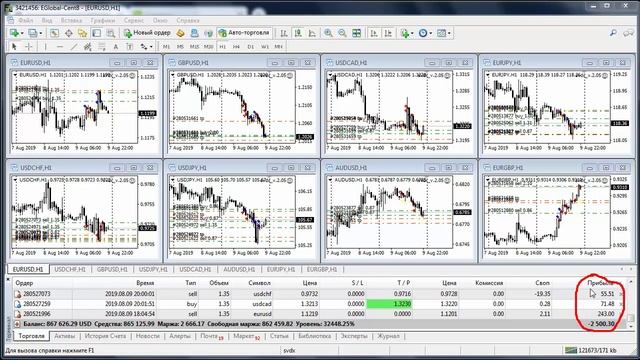This screenshot has width=640, height=360.
Task: Click triangle in USDJPY,H1 chart corner
Action: pyautogui.click(x=173, y=180)
